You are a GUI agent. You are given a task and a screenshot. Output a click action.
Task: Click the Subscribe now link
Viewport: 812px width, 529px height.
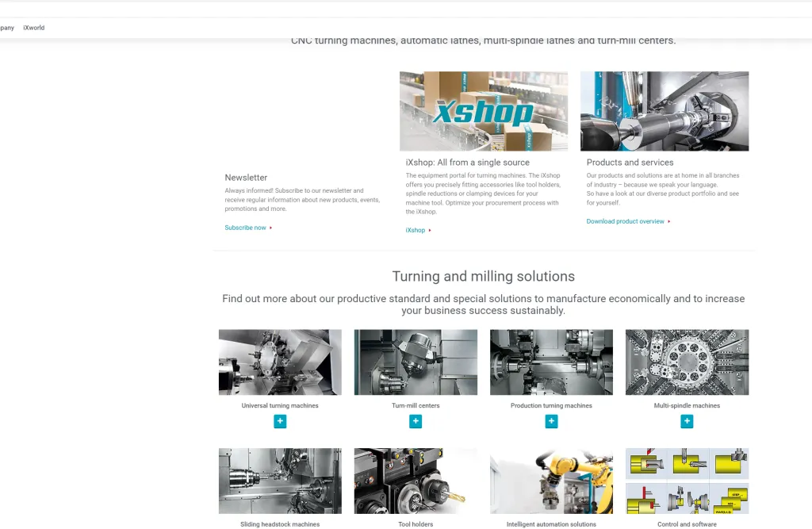coord(246,228)
